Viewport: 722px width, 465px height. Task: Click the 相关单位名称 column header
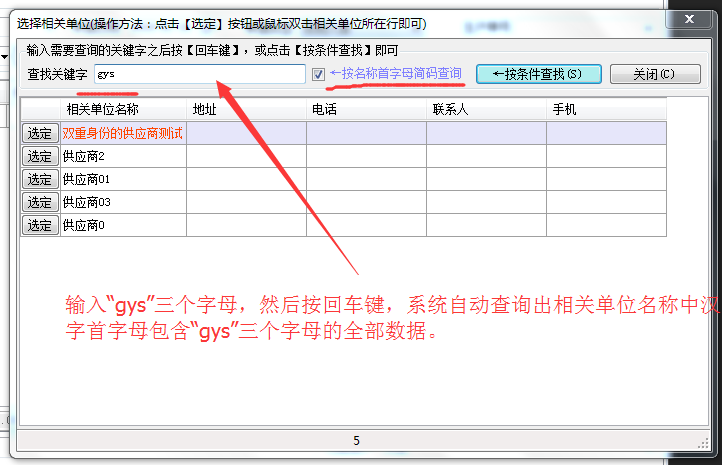pyautogui.click(x=103, y=110)
